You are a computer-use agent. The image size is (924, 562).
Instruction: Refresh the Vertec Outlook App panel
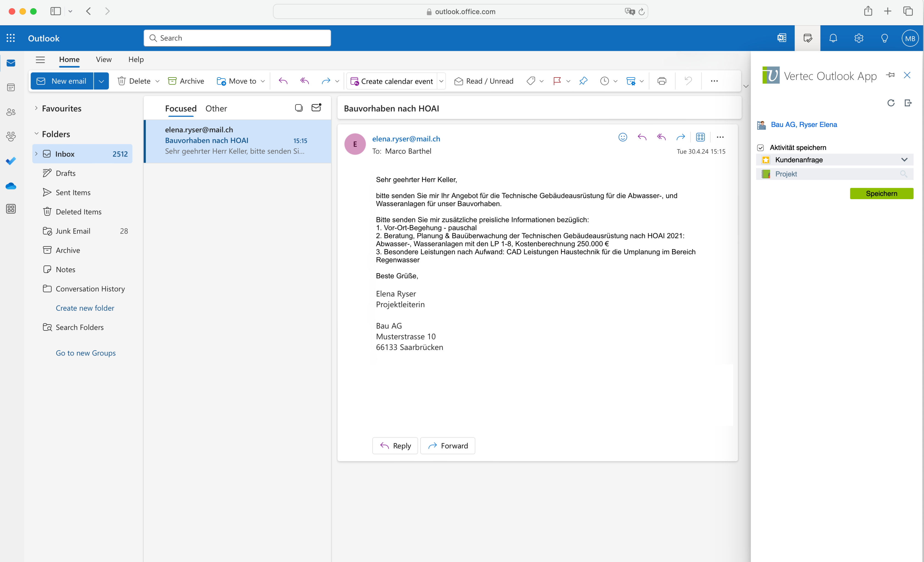pyautogui.click(x=891, y=103)
